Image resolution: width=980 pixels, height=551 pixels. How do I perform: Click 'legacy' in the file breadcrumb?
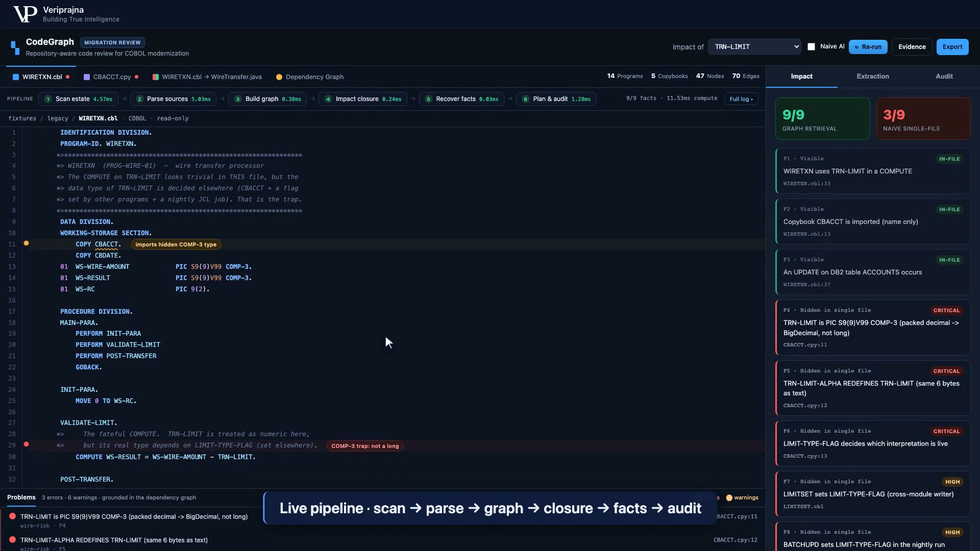coord(58,118)
